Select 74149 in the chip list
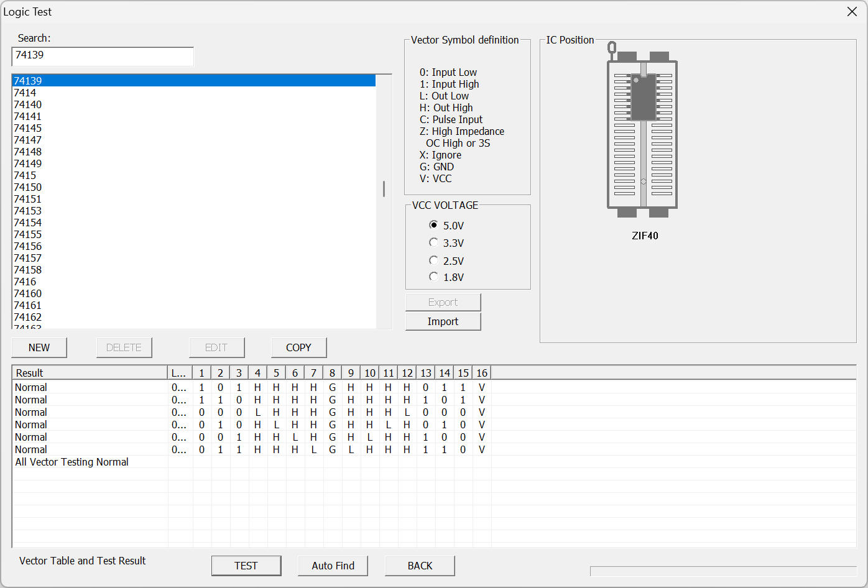868x588 pixels. coord(194,163)
